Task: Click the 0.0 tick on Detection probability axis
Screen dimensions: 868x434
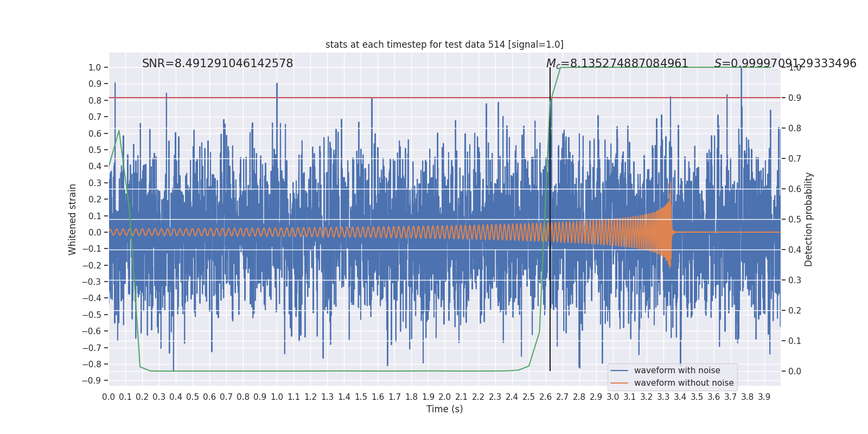Action: coord(795,372)
